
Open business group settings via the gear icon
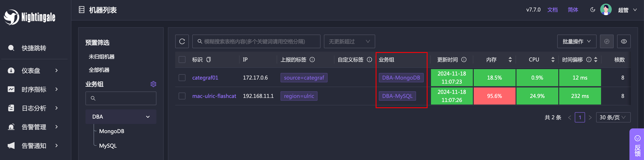point(153,84)
